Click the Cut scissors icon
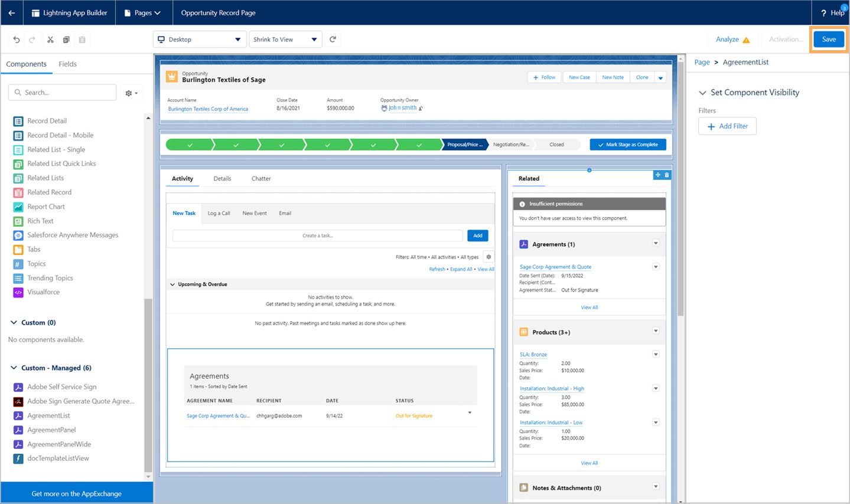This screenshot has width=850, height=504. pos(50,40)
